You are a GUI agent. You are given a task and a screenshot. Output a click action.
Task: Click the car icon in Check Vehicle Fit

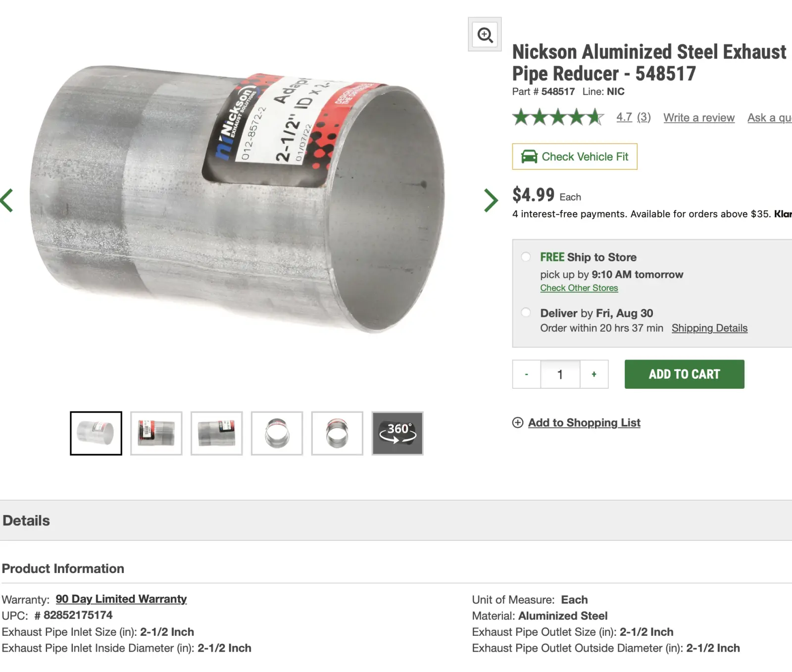point(529,156)
